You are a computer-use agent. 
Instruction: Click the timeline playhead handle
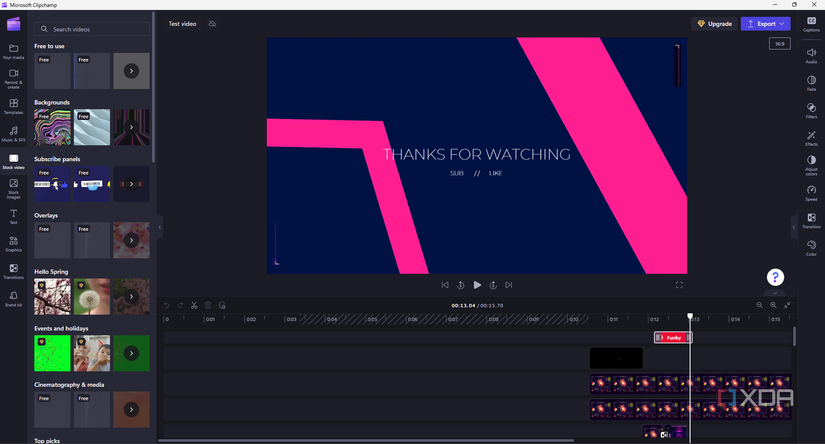tap(690, 316)
